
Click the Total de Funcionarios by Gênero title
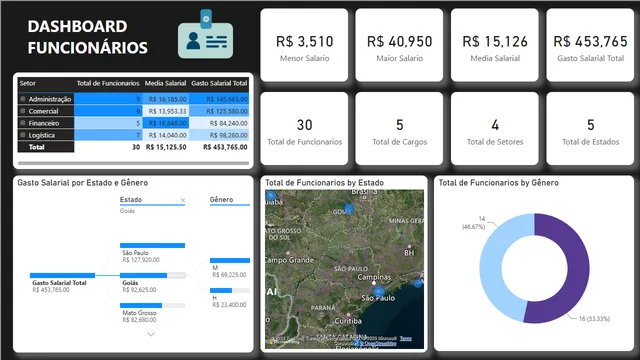coord(498,183)
